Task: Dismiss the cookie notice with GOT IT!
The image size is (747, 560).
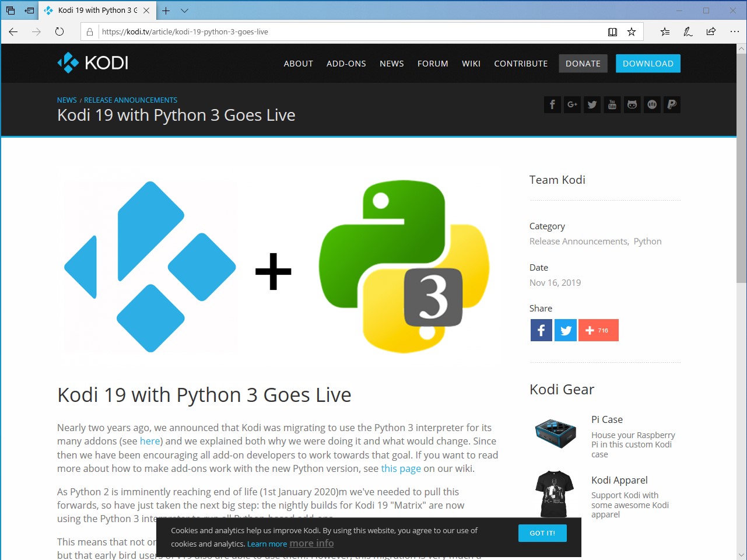Action: [542, 533]
